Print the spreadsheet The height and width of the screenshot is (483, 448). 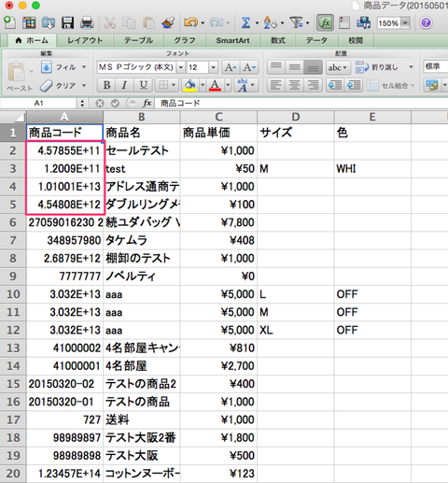(87, 22)
